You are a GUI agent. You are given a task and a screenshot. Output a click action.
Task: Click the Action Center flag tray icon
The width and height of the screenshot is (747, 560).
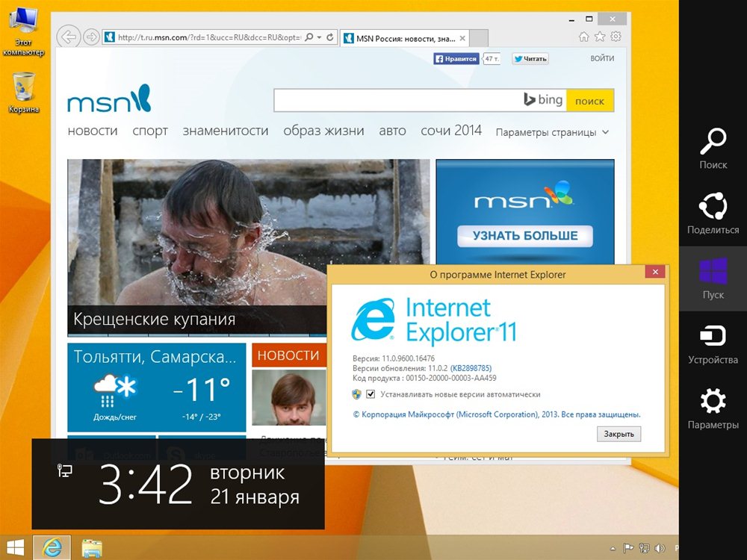click(628, 549)
